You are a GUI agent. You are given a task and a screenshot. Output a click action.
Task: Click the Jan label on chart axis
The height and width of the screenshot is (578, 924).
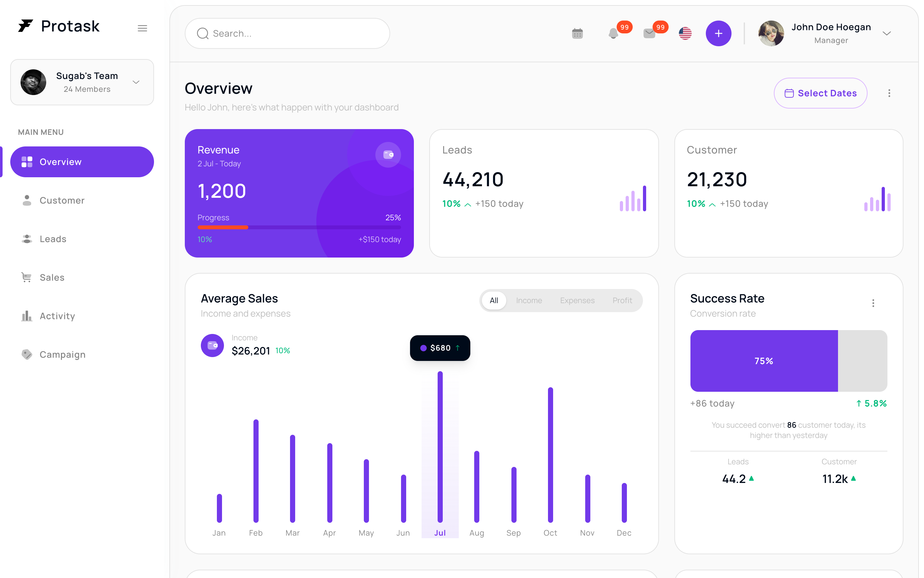[x=219, y=533]
